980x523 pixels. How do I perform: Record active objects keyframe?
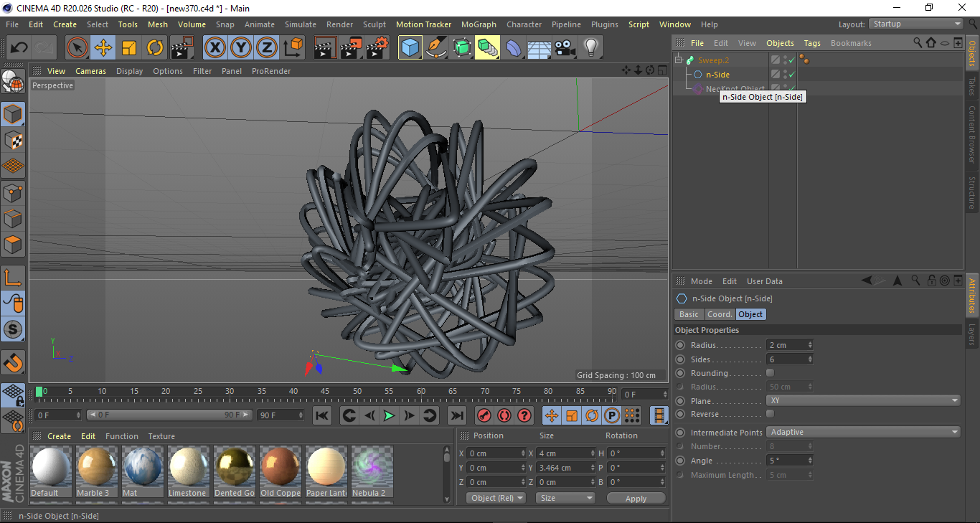click(x=484, y=415)
